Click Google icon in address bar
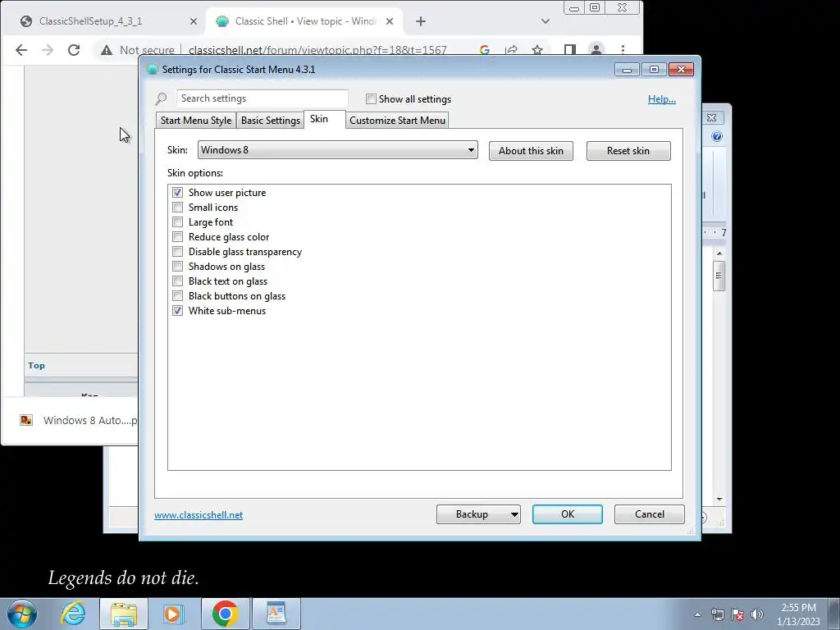The image size is (840, 630). (485, 50)
